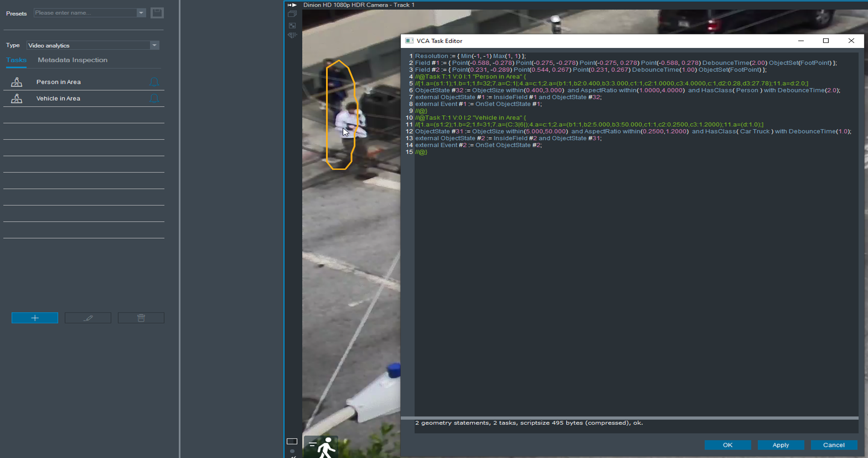Expand the Type Video analytics dropdown
Viewport: 868px width, 458px height.
pyautogui.click(x=154, y=45)
